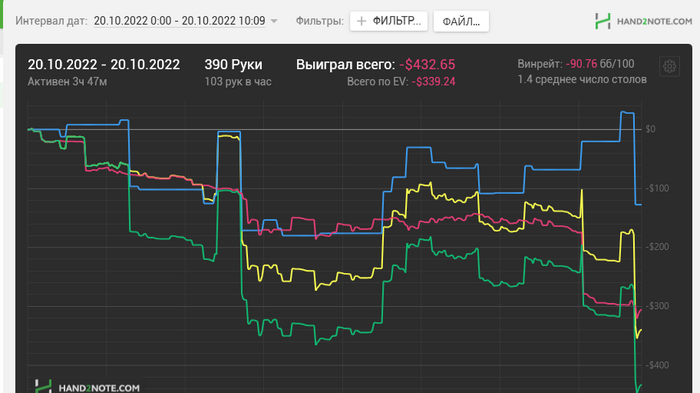
Task: Click the Фильтры: label
Action: [320, 21]
